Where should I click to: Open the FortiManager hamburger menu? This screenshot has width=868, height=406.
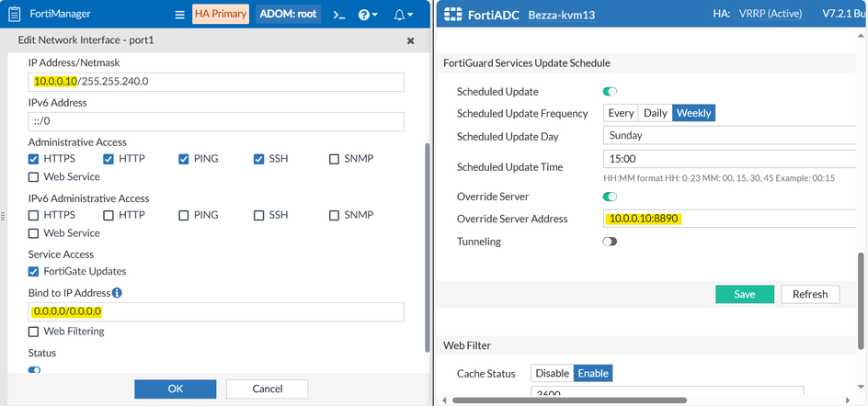point(180,15)
